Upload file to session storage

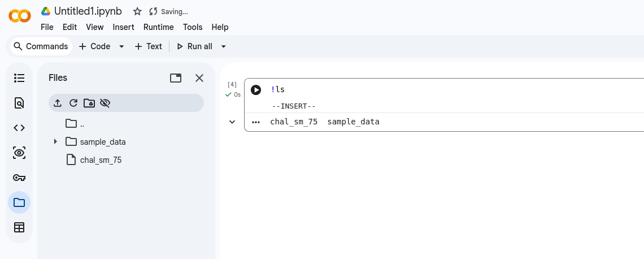tap(58, 103)
